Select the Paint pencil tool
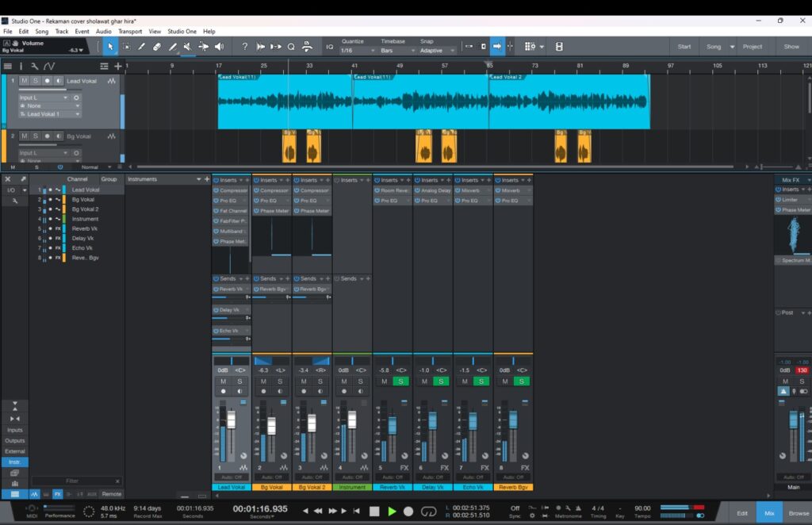The height and width of the screenshot is (525, 812). [172, 47]
